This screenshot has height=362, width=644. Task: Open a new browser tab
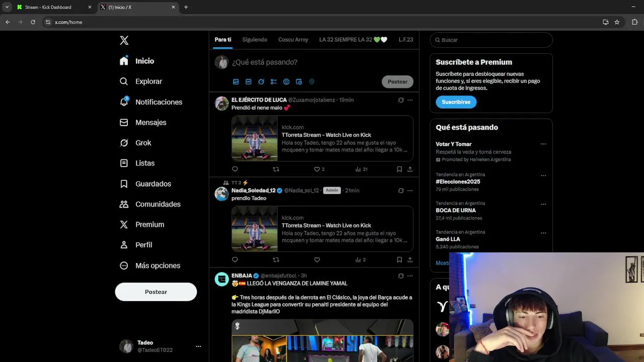click(186, 7)
